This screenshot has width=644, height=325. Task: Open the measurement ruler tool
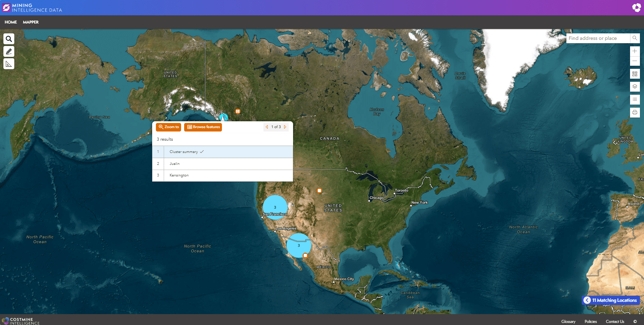pos(9,64)
